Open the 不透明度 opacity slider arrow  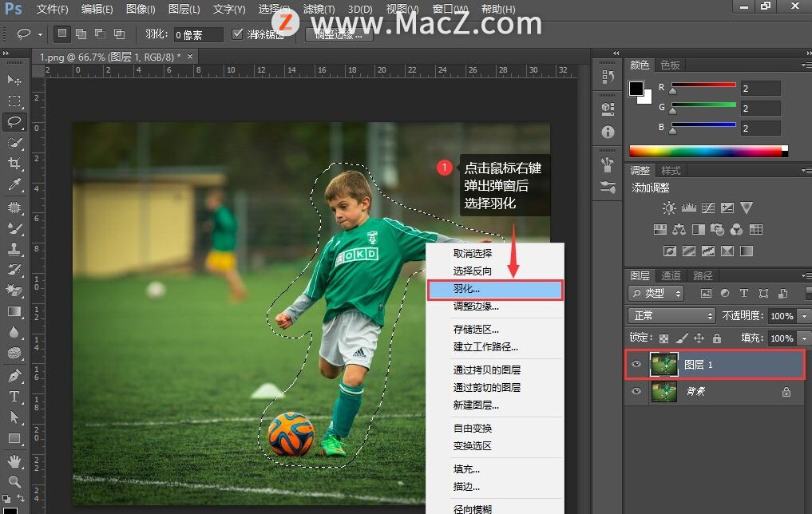804,316
